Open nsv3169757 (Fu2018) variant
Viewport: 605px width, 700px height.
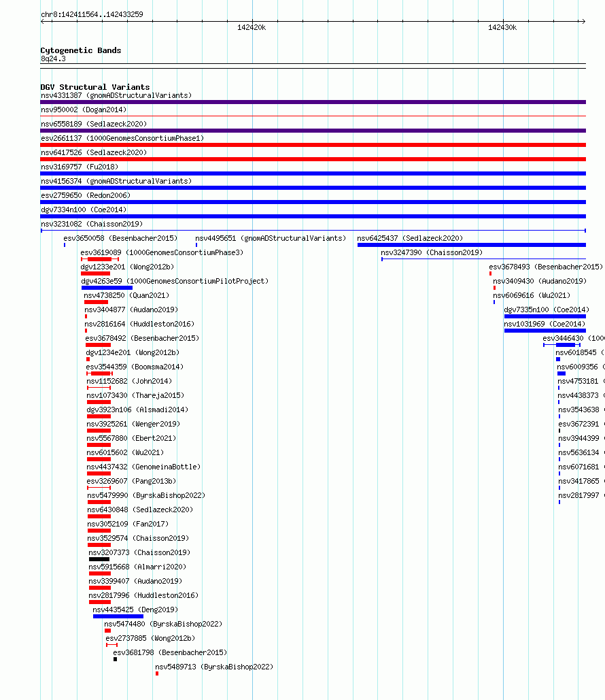(80, 167)
